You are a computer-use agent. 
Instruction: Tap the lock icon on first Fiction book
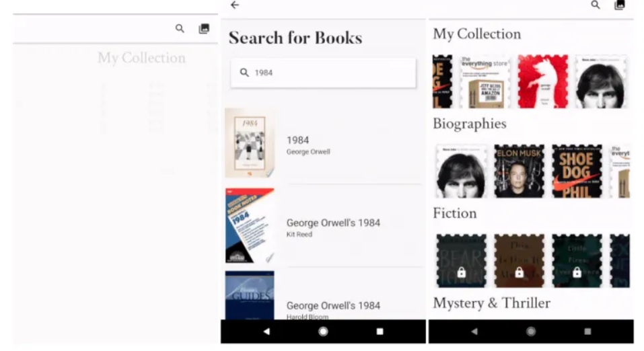[461, 272]
